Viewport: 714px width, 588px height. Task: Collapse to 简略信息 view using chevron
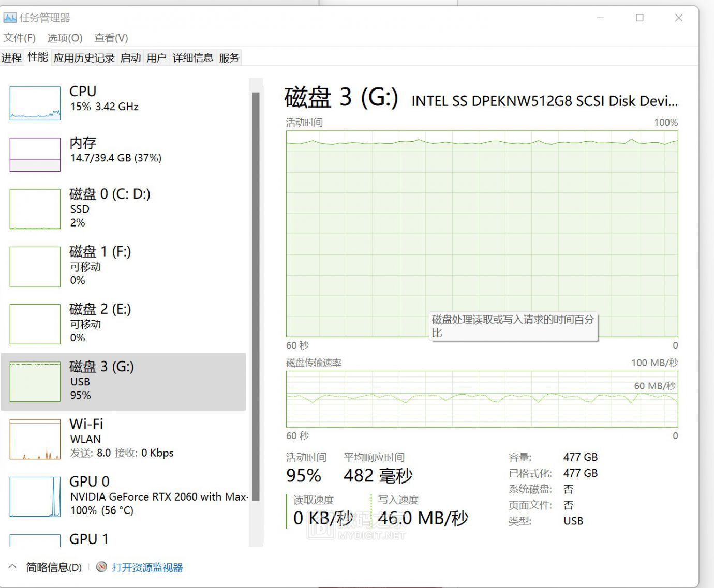pos(13,567)
